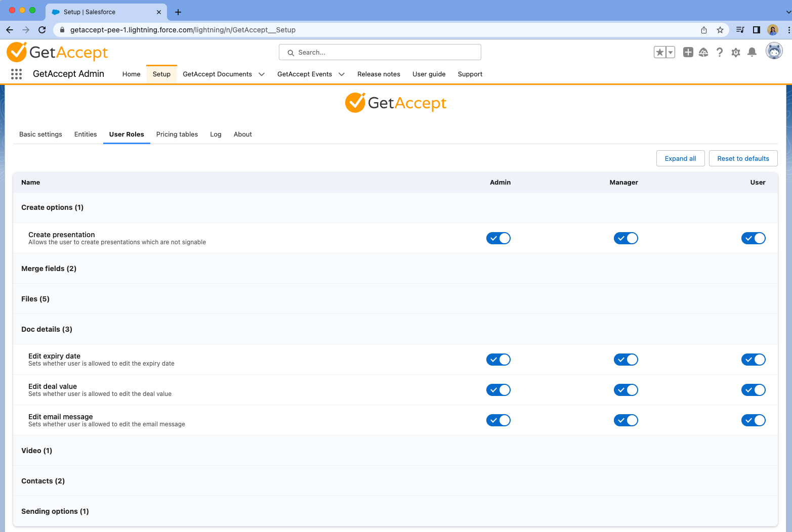This screenshot has width=792, height=532.
Task: Switch to the Entities tab
Action: (x=86, y=135)
